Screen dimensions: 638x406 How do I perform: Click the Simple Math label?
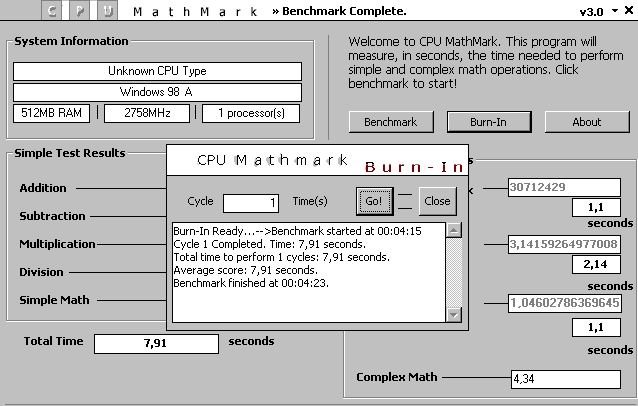pos(54,300)
